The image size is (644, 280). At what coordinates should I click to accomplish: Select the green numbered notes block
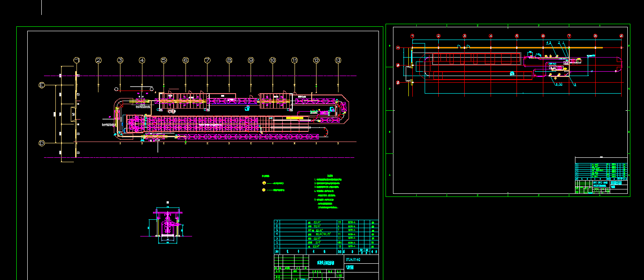[328, 191]
